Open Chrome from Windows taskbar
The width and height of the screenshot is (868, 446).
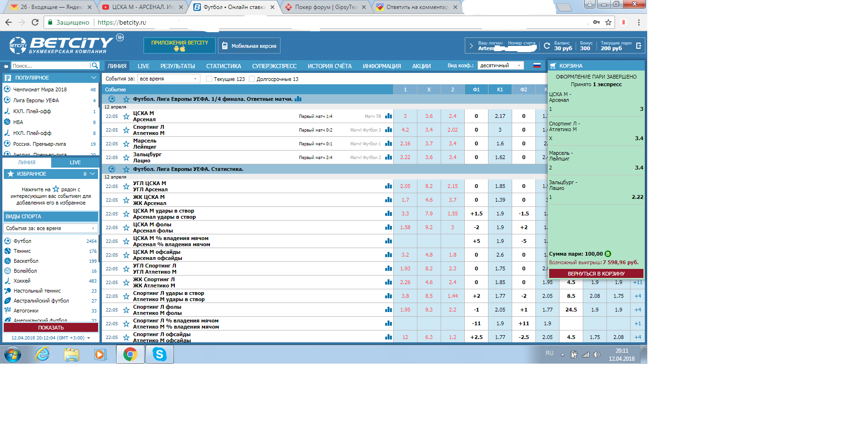130,354
